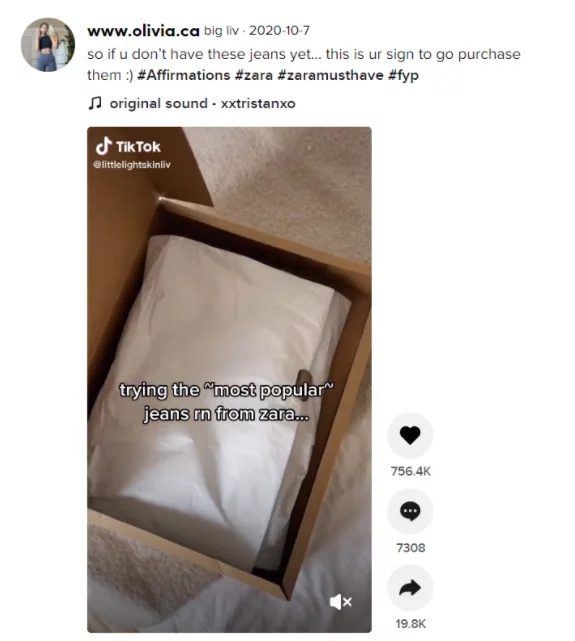Open the big liv nickname
The width and height of the screenshot is (575, 641).
(221, 31)
